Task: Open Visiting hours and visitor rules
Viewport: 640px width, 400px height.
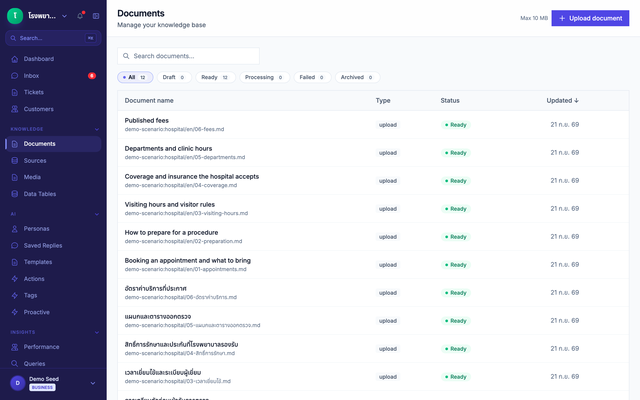Action: pos(170,204)
